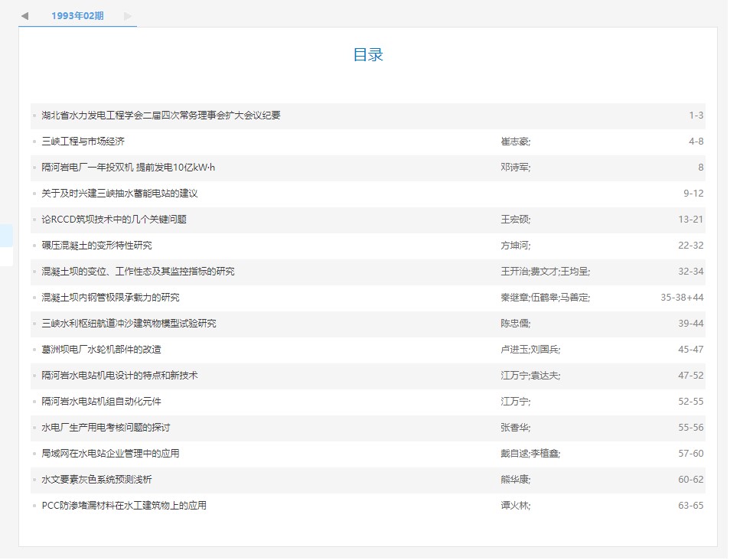Click author 崔志豪
Image resolution: width=740 pixels, height=560 pixels.
pos(516,141)
